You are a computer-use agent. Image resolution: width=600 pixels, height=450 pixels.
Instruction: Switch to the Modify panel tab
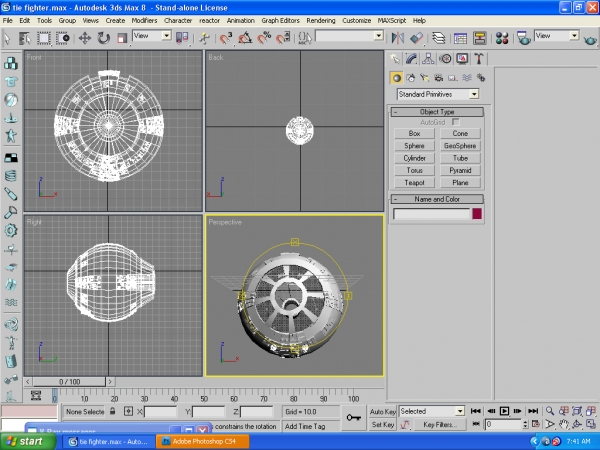411,59
